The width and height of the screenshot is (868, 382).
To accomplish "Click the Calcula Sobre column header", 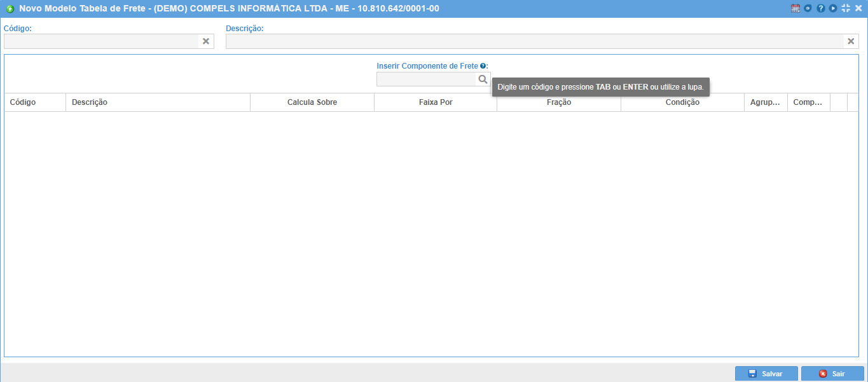I will pos(312,102).
